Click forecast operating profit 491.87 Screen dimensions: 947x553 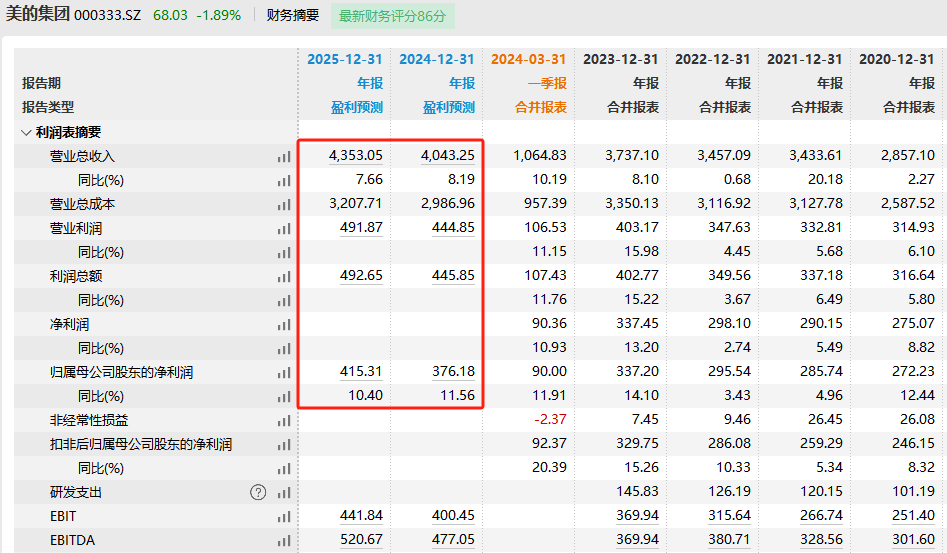coord(361,228)
